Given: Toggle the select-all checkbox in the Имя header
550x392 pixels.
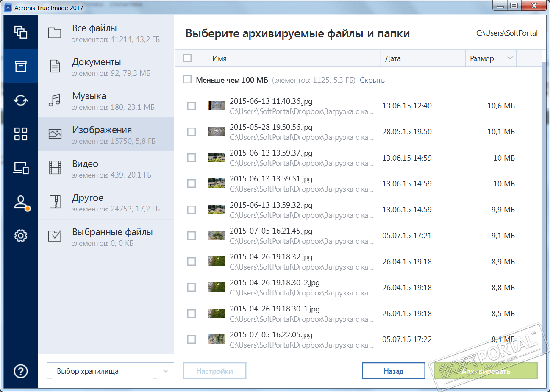Looking at the screenshot, I should (x=187, y=58).
